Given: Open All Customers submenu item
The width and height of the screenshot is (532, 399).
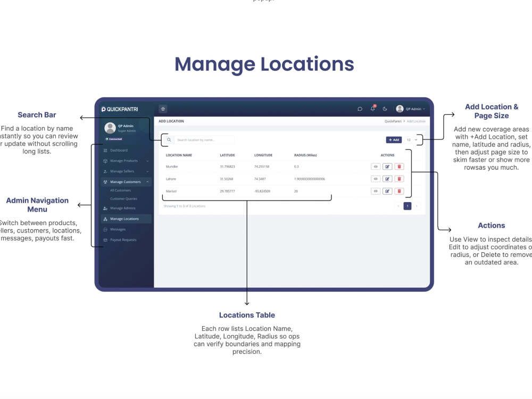Looking at the screenshot, I should [x=120, y=190].
